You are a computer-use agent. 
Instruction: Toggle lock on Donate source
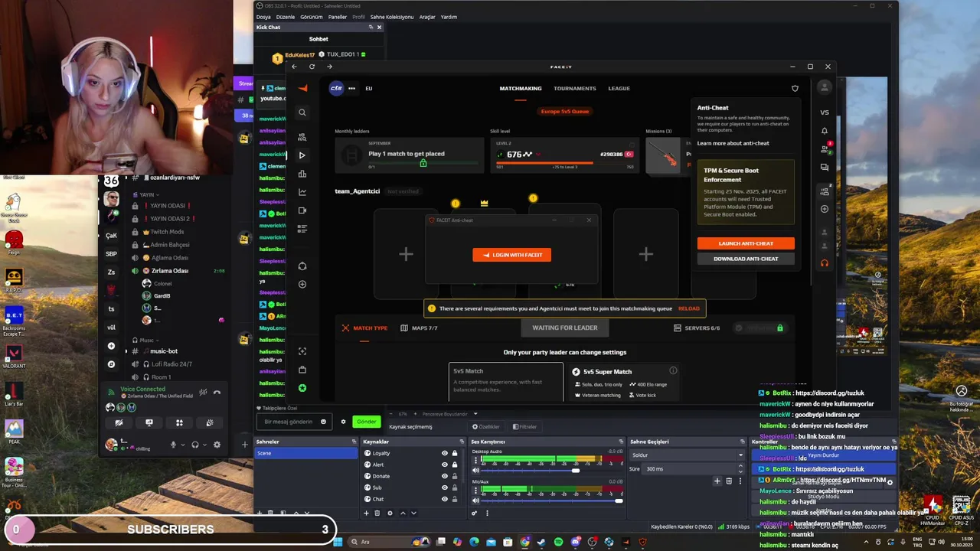(x=454, y=476)
